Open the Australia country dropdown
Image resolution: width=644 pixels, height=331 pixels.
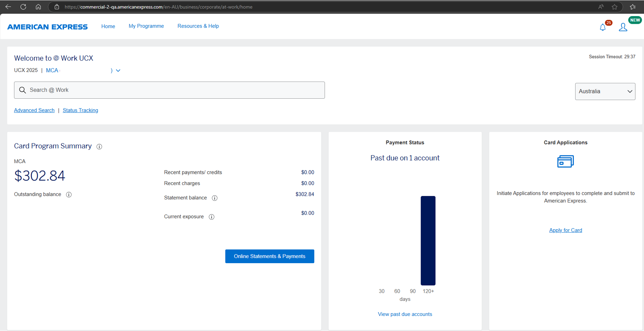[605, 91]
